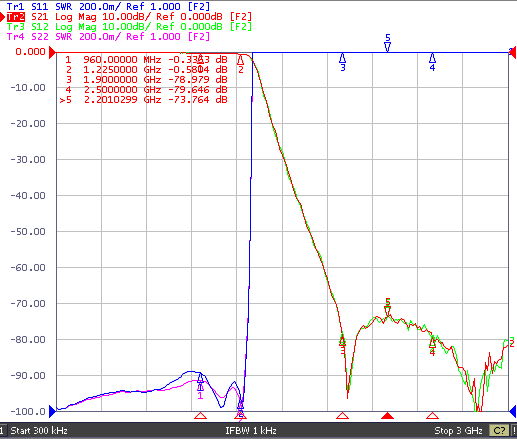Click the blue arrow at the bottom-right of the plot
Screen dimensions: 517x439
(513, 411)
